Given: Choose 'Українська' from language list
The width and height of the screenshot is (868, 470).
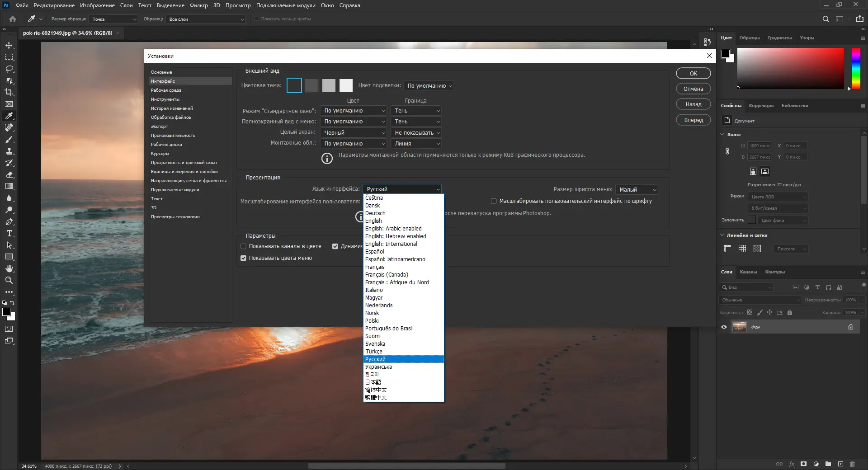Looking at the screenshot, I should [403, 367].
